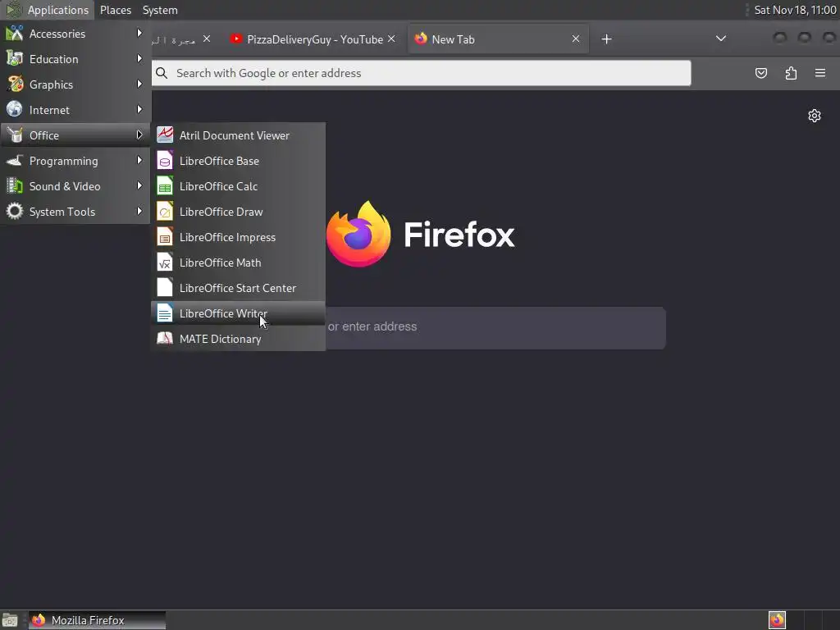
Task: Click the Programming category icon
Action: (x=15, y=160)
